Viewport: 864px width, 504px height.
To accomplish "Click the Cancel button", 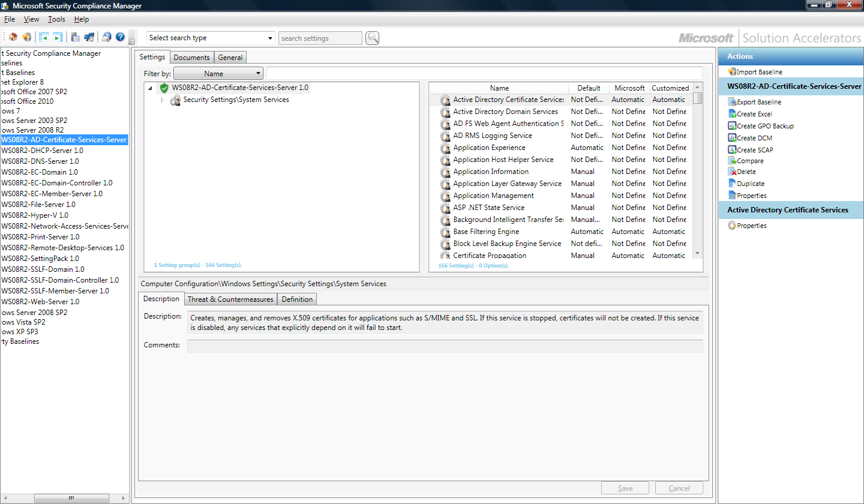I will coord(679,488).
